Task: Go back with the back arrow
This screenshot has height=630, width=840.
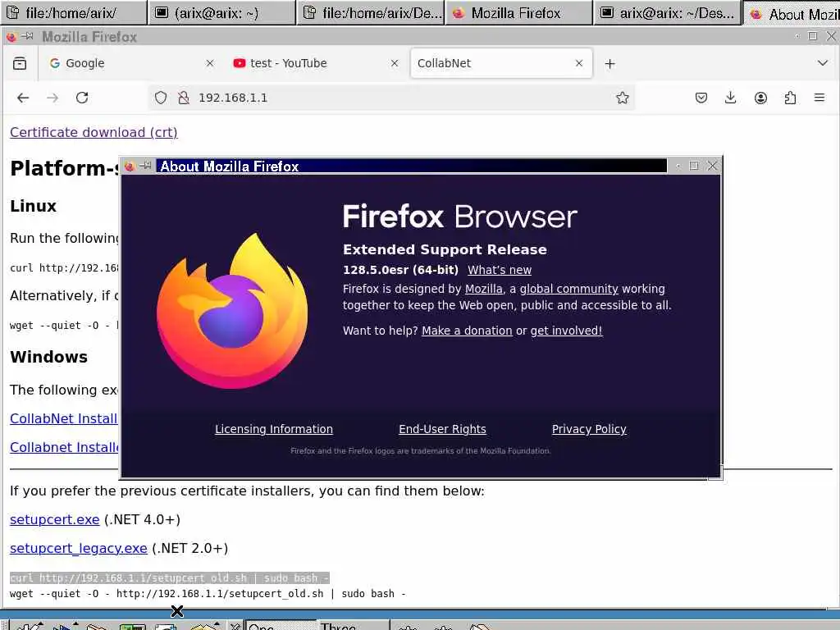Action: [x=23, y=98]
